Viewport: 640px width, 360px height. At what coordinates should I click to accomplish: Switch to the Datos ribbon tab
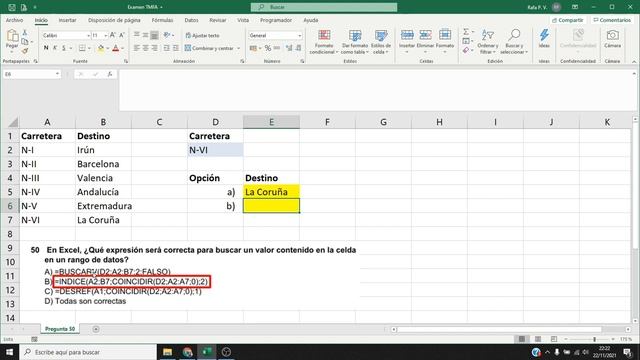tap(191, 20)
